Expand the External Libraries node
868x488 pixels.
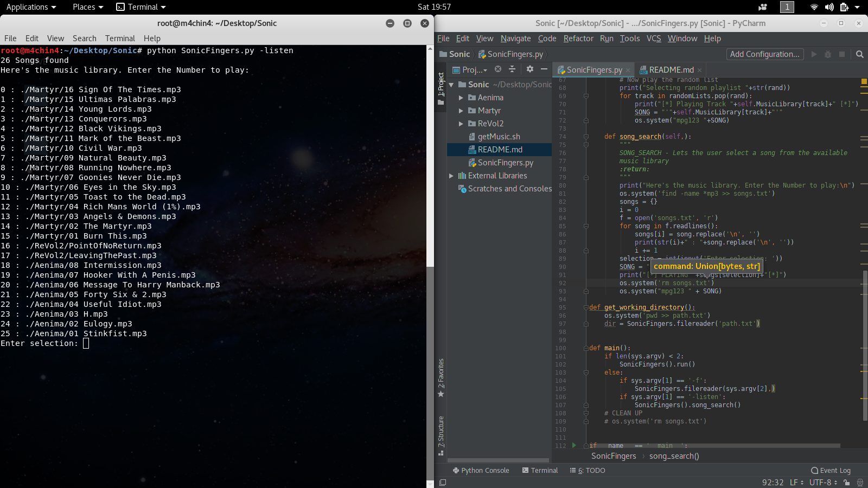451,176
